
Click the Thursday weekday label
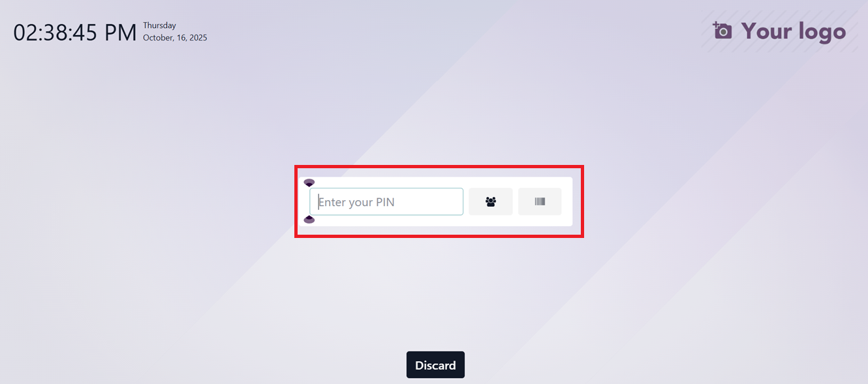click(x=160, y=25)
